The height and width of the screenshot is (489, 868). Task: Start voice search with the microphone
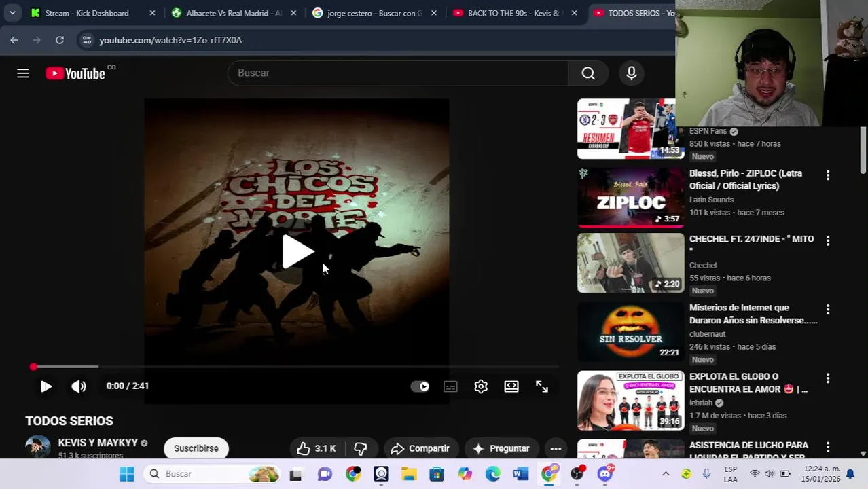click(x=632, y=73)
